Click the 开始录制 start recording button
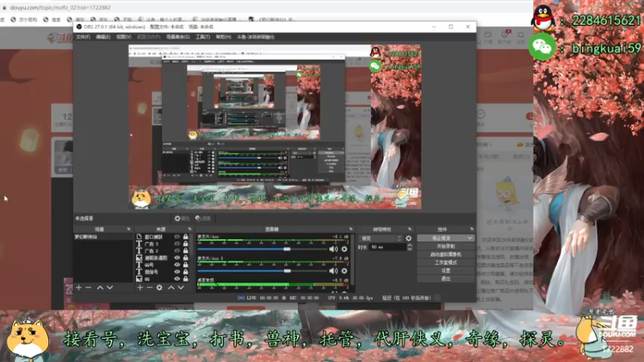The width and height of the screenshot is (644, 362). point(446,246)
